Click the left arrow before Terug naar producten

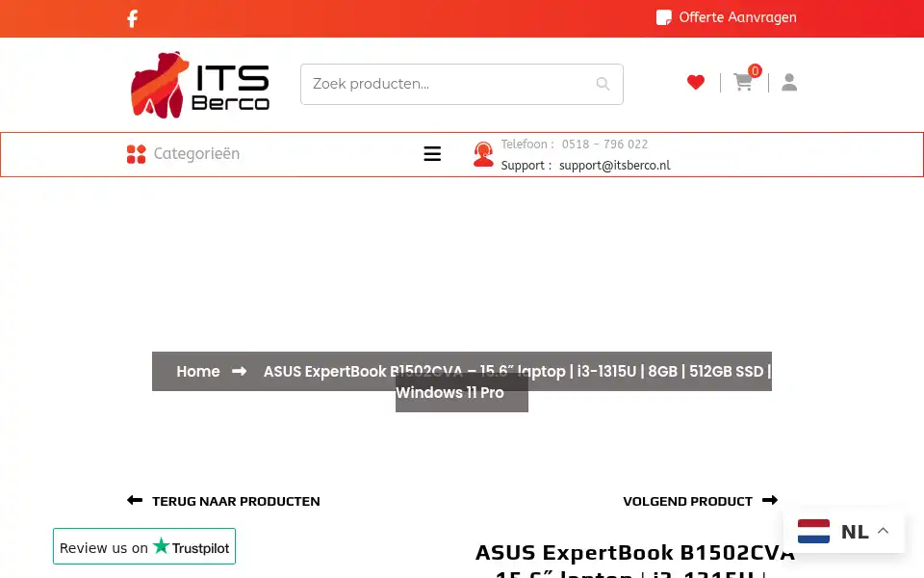135,500
